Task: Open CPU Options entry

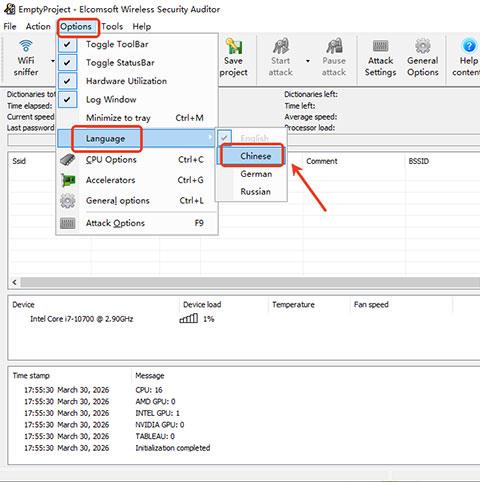Action: (x=137, y=160)
